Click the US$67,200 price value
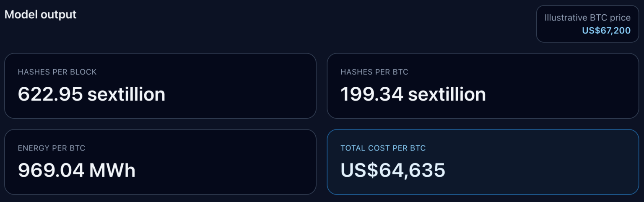The width and height of the screenshot is (644, 202). point(606,31)
